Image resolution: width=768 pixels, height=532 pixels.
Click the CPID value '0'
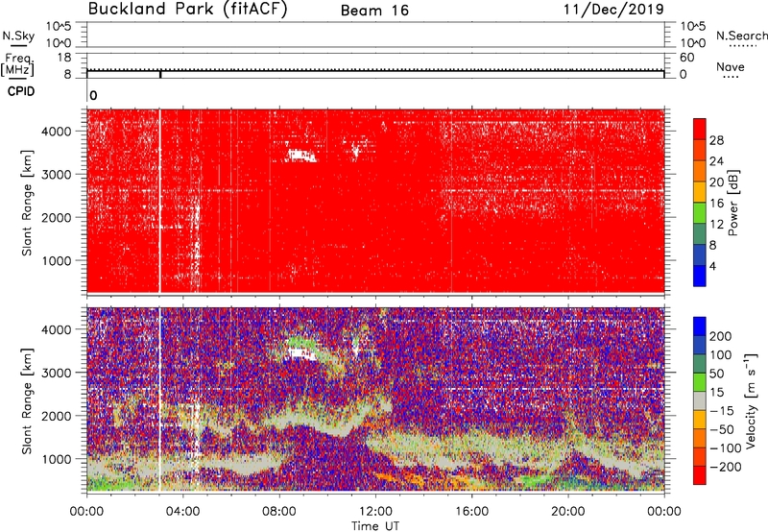coord(93,96)
